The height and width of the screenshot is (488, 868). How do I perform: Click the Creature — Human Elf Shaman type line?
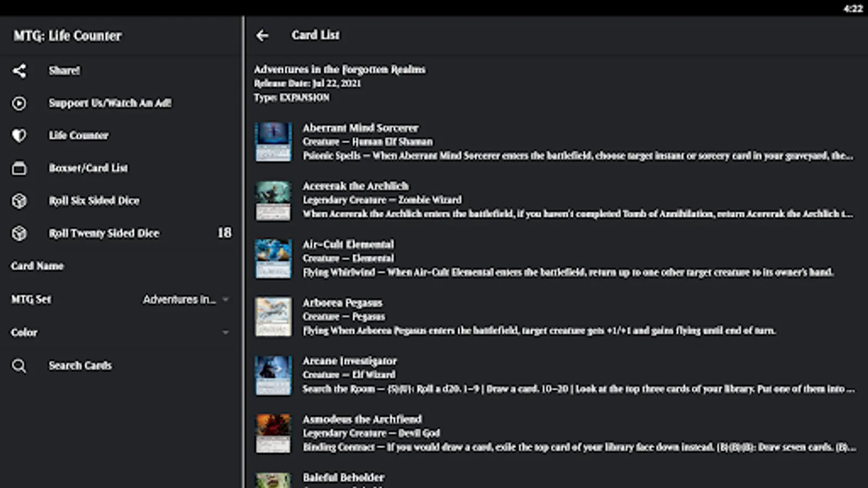click(368, 142)
